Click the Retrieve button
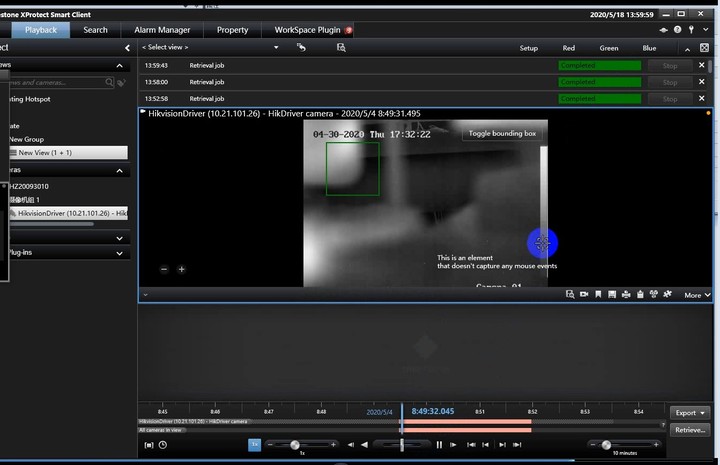 [689, 430]
